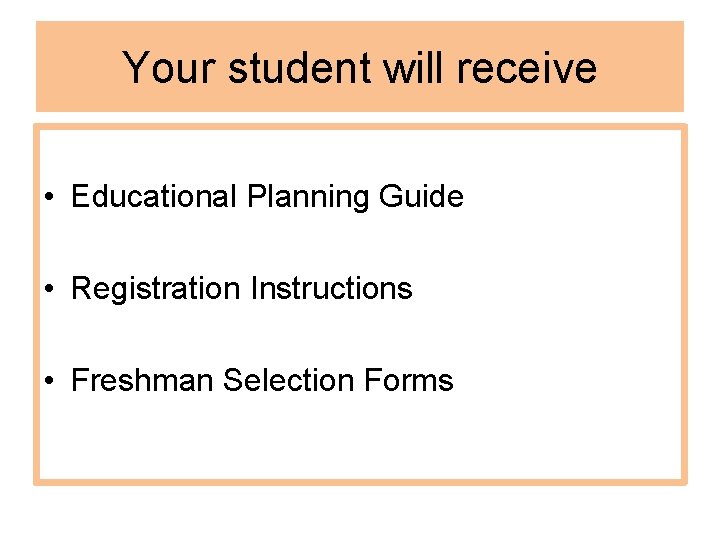
Task: Click the slide title 'Your student will receive'
Action: pyautogui.click(x=360, y=68)
